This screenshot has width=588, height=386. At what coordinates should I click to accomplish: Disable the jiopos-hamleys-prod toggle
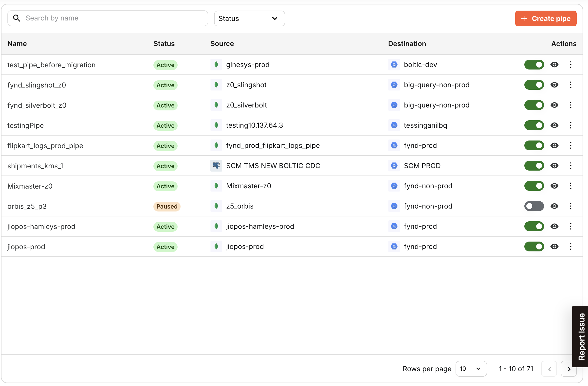point(534,227)
